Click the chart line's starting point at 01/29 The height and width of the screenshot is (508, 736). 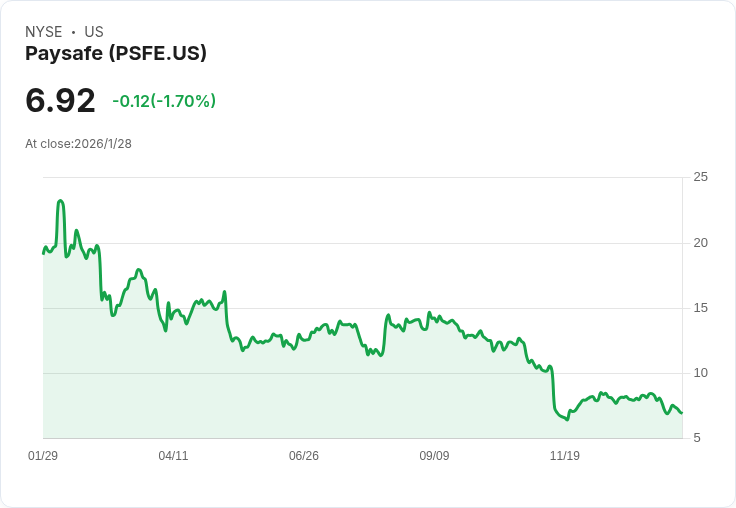[x=43, y=253]
